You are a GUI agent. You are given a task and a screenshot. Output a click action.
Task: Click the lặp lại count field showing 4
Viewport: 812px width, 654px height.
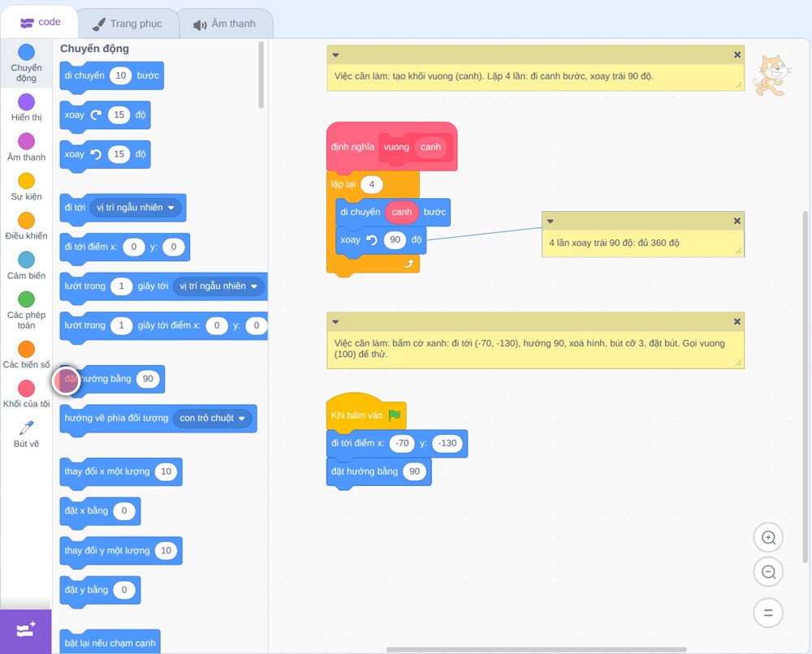pyautogui.click(x=371, y=184)
